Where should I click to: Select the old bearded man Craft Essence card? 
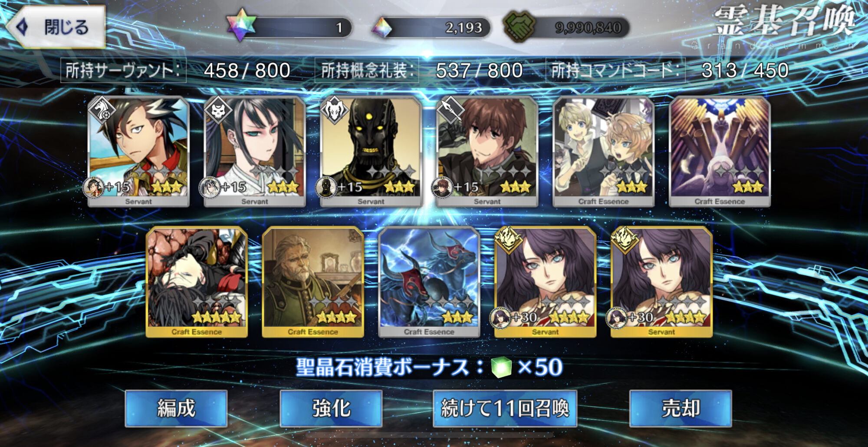pos(313,282)
